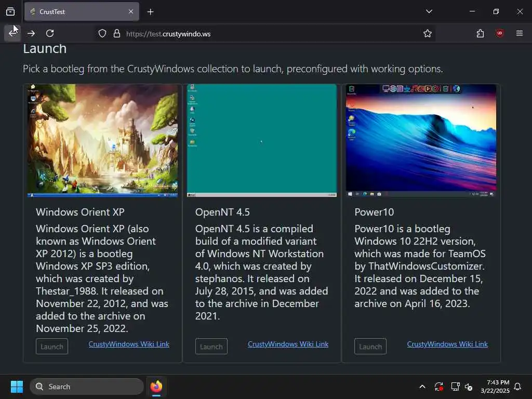Click the Firefox icon in the taskbar
Image resolution: width=532 pixels, height=399 pixels.
(x=156, y=387)
